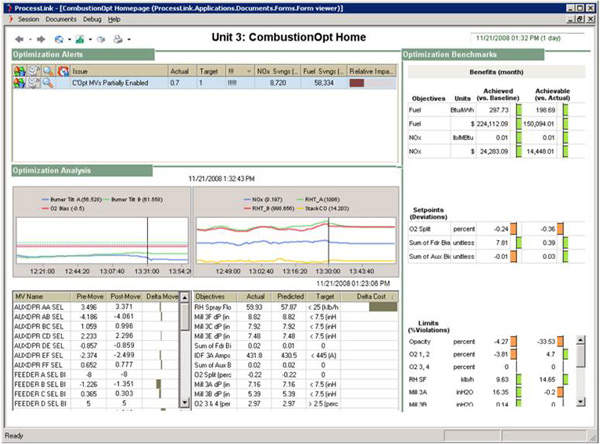The image size is (600, 444).
Task: Click magnifier icon in C'Opt MVs row
Action: pos(48,83)
